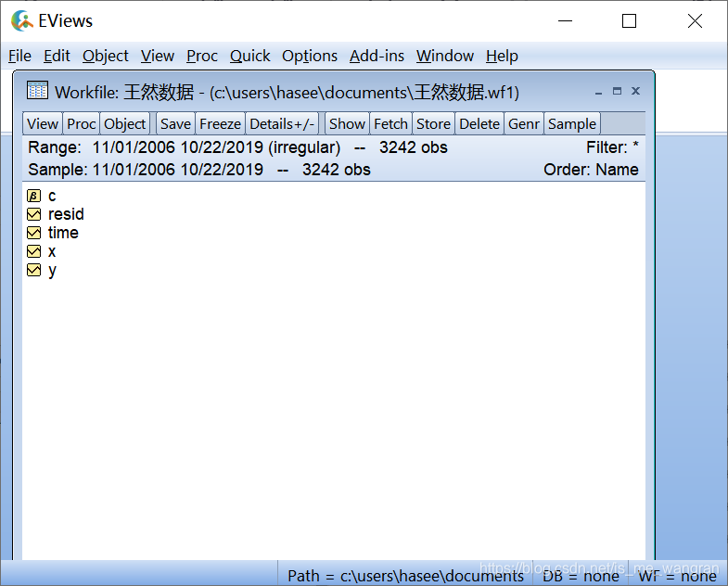Open the Help menu
This screenshot has height=586, width=728.
coord(502,56)
